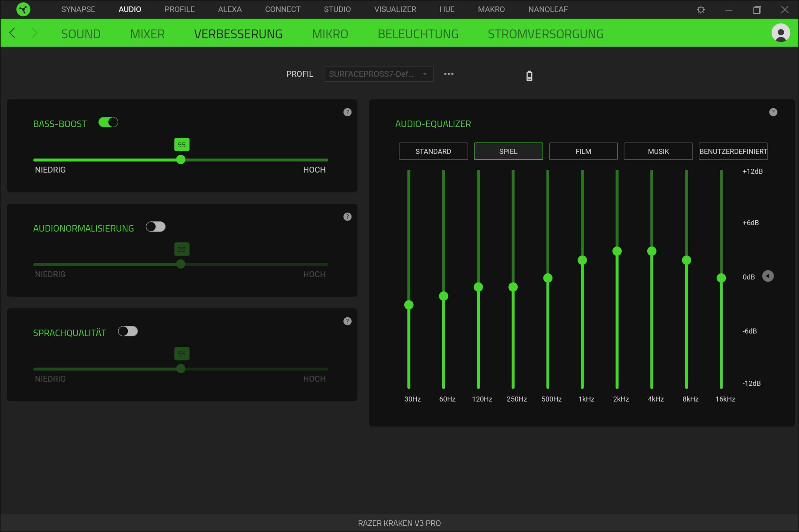Click the Razer logo icon

click(x=23, y=9)
